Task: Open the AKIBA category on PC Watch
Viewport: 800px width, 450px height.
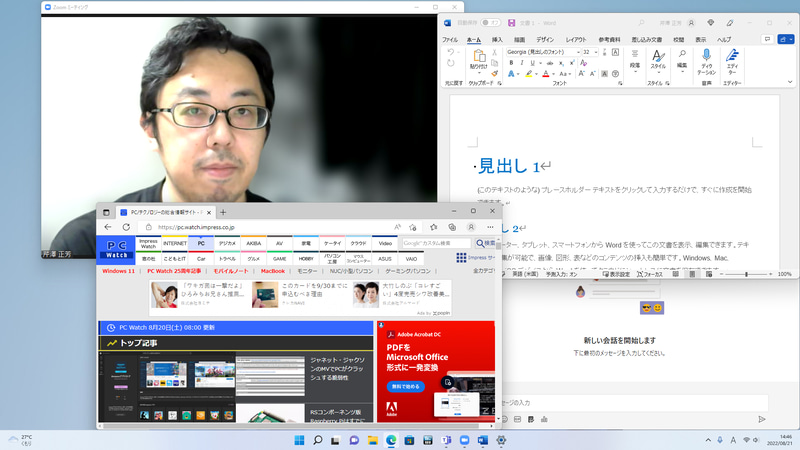Action: pyautogui.click(x=254, y=243)
